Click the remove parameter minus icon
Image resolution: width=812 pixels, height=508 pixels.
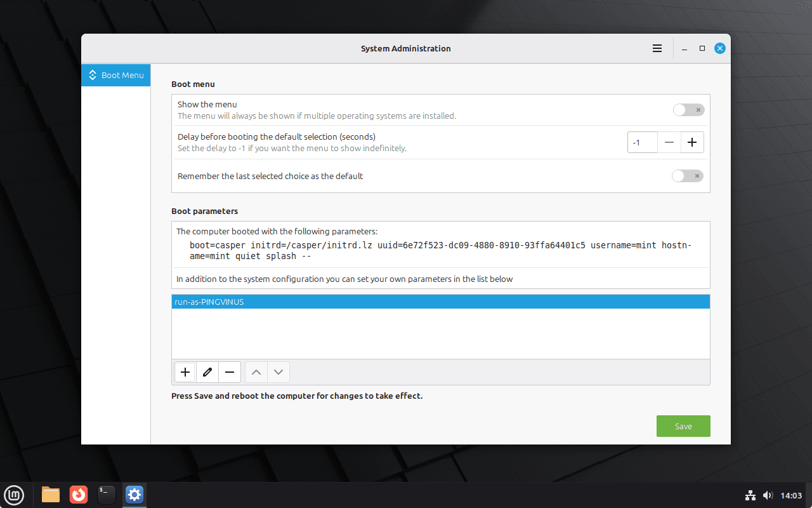coord(230,372)
